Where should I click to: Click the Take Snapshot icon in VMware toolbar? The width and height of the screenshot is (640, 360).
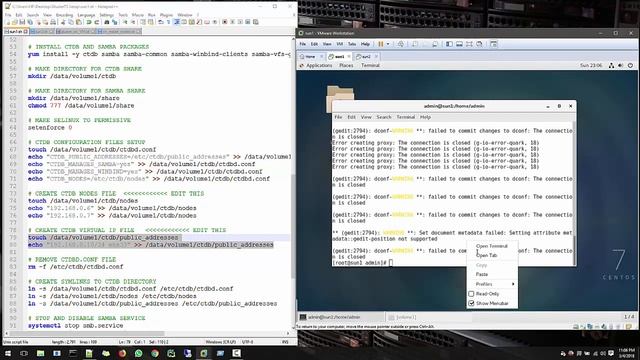pos(415,44)
